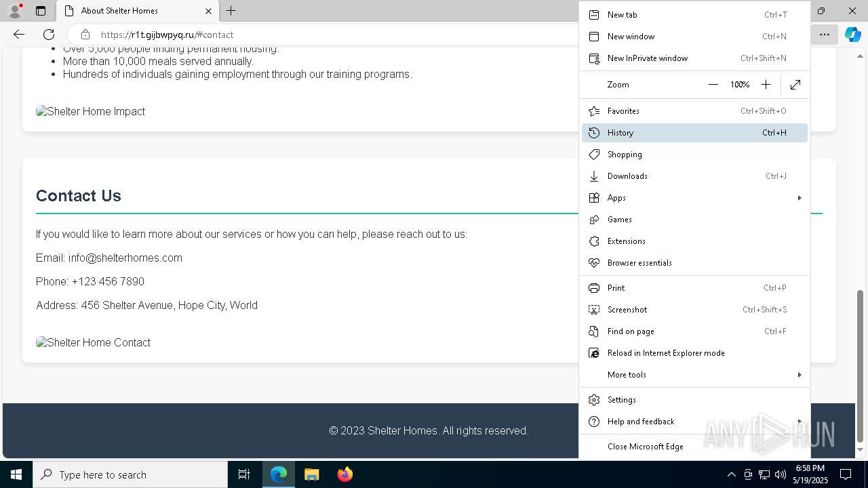868x488 pixels.
Task: Open History from the menu
Action: point(694,133)
